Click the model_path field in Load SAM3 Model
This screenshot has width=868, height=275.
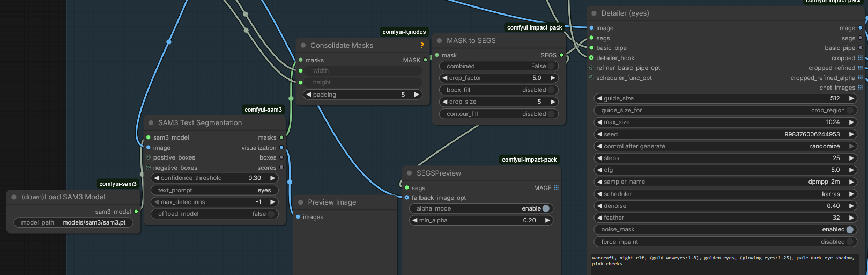pyautogui.click(x=73, y=222)
